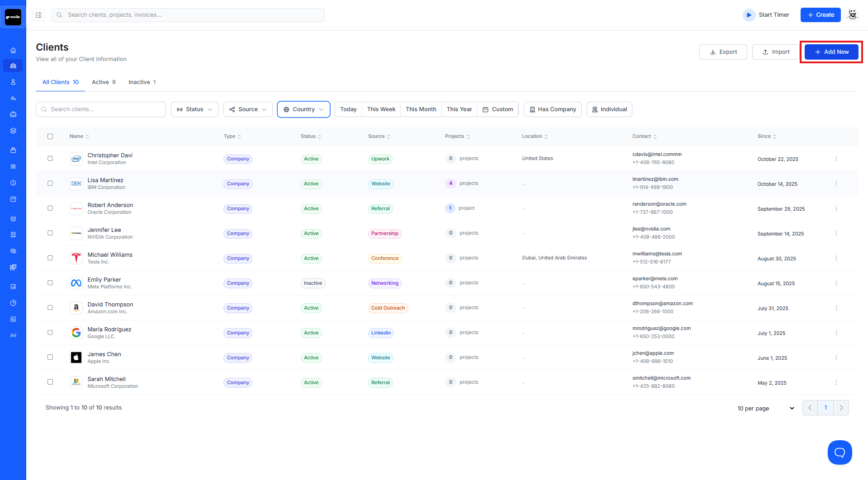Click the user profile avatar
The image size is (868, 480).
[853, 15]
